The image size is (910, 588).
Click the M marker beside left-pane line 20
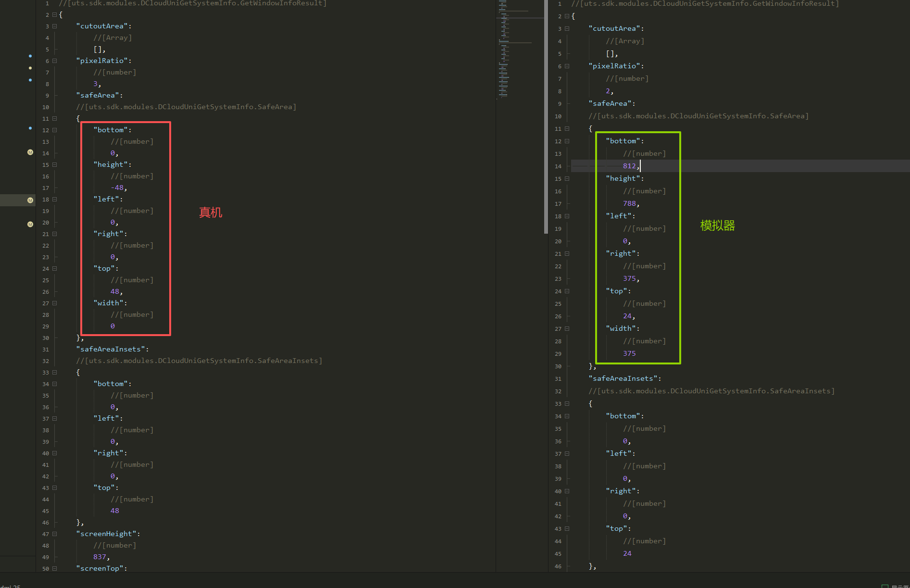(30, 224)
